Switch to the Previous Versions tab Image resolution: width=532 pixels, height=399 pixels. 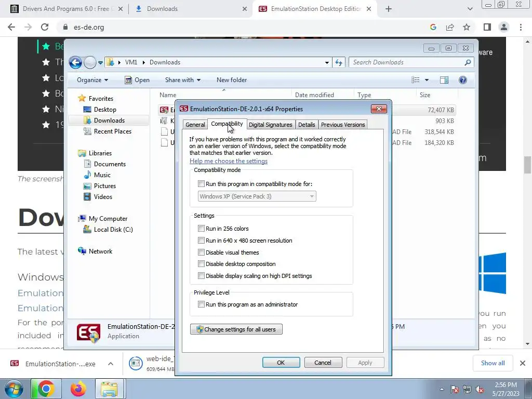[343, 125]
